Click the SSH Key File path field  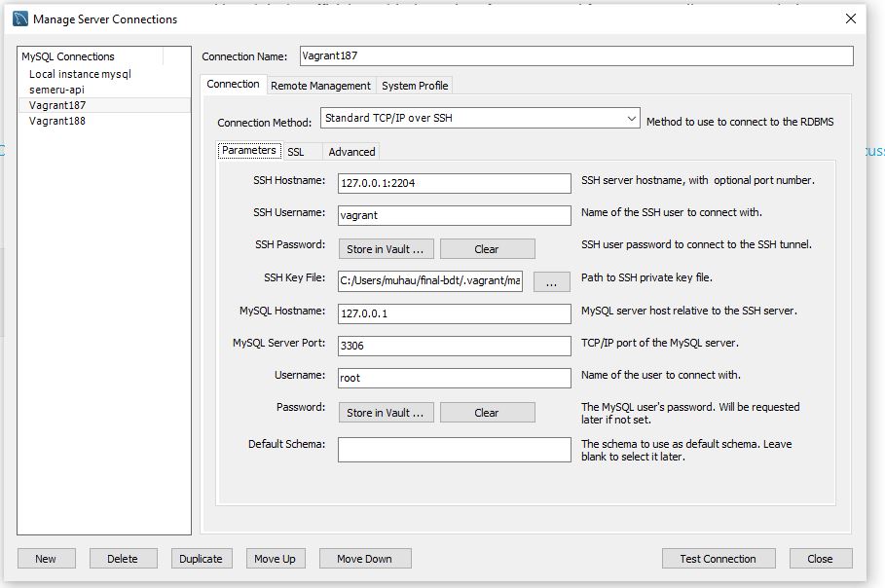(x=430, y=280)
